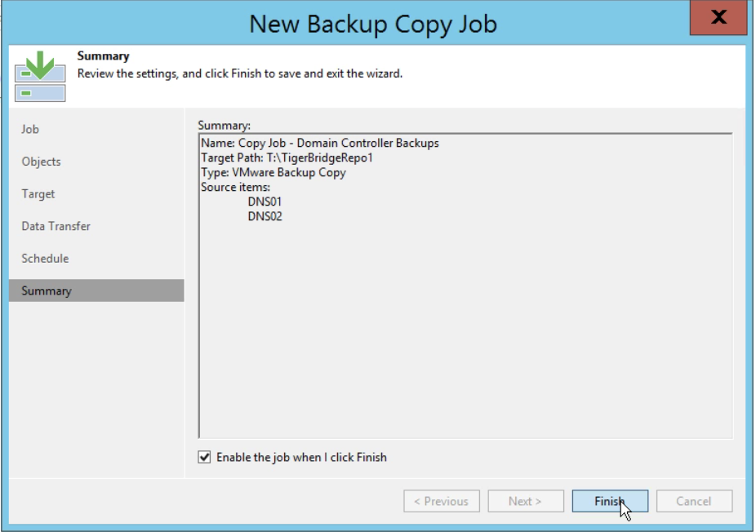The image size is (756, 532).
Task: Select the highlighted Summary step
Action: (x=96, y=290)
